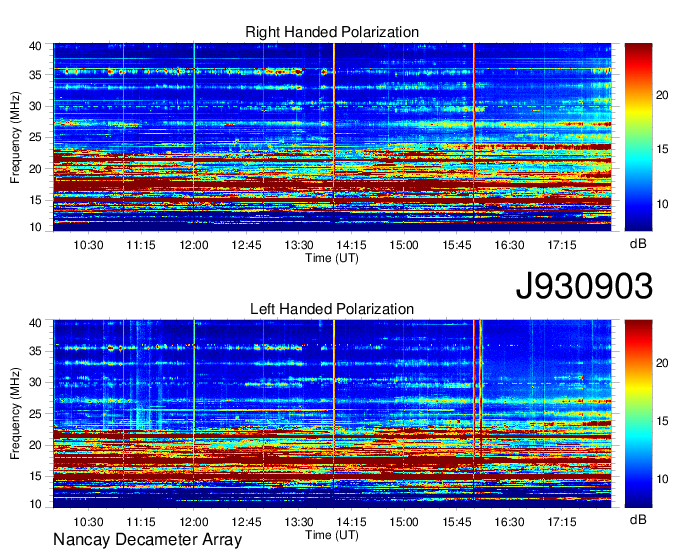This screenshot has height=552, width=680.
Task: Click "Time (UT)" label under Left Handed plot
Action: point(332,535)
